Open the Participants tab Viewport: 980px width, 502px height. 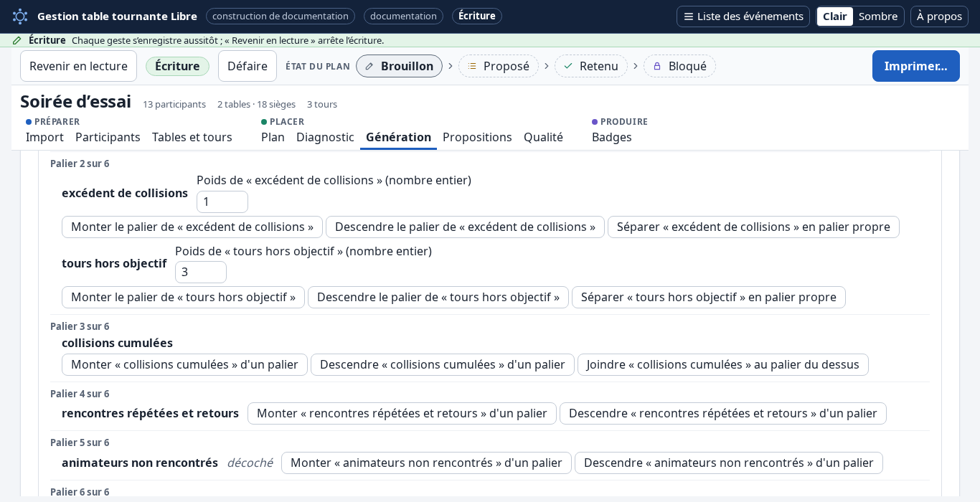[x=108, y=137]
